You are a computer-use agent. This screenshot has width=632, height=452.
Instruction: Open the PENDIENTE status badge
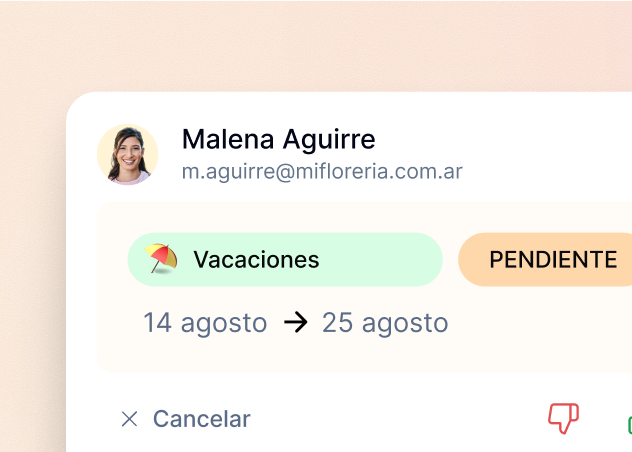[545, 259]
